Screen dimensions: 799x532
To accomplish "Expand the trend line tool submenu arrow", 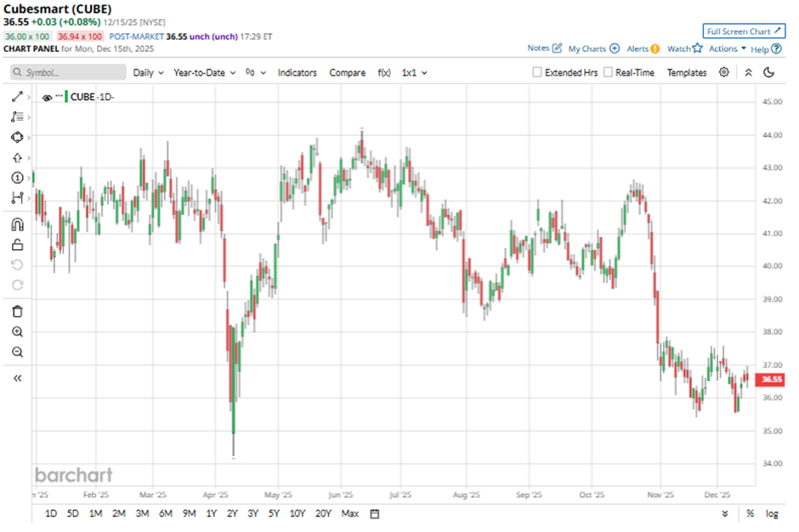I will [29, 97].
